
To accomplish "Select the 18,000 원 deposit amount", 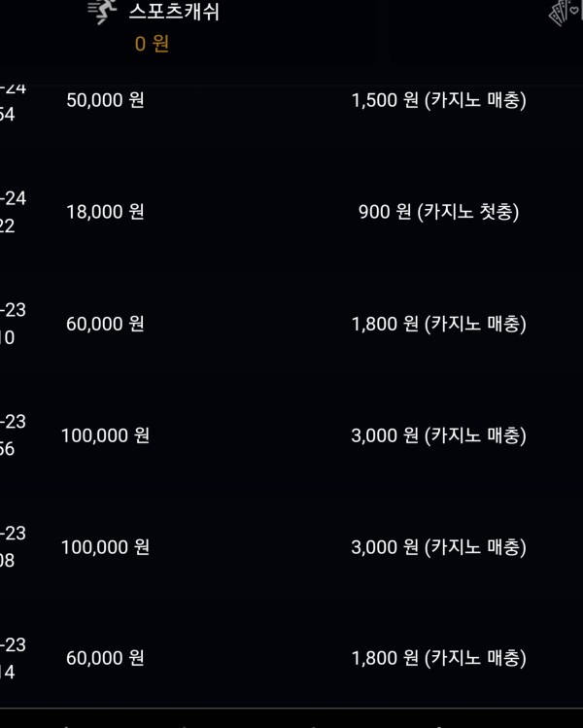I will click(105, 212).
